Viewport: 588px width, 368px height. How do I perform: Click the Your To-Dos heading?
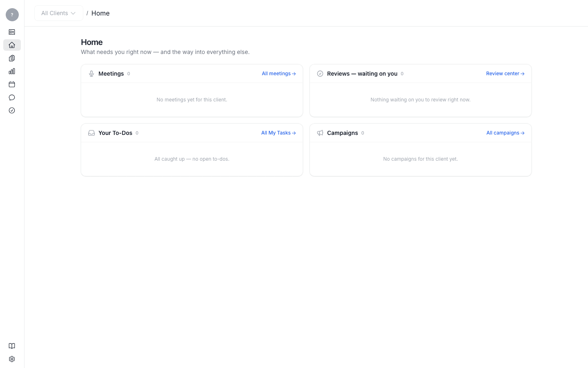(115, 133)
